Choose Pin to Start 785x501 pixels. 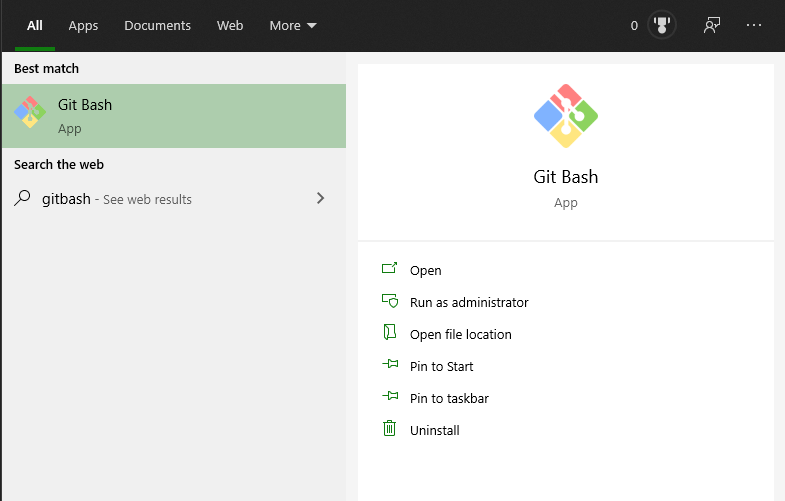click(x=441, y=366)
